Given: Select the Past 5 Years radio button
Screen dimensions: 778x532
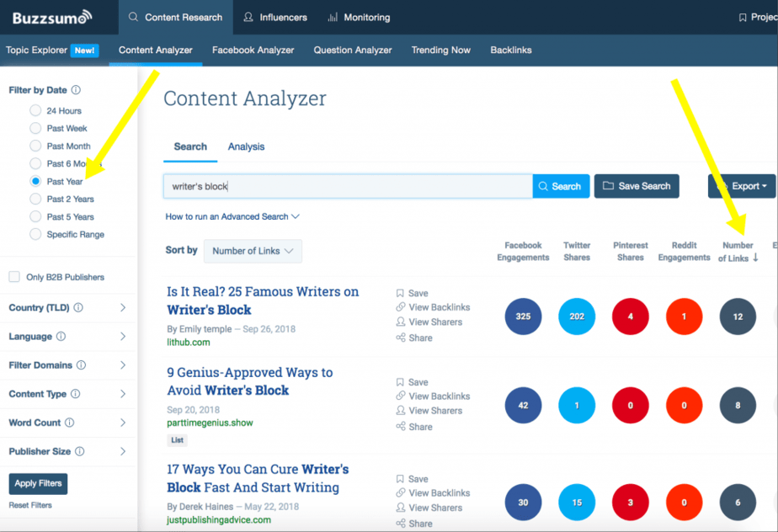Looking at the screenshot, I should 35,217.
